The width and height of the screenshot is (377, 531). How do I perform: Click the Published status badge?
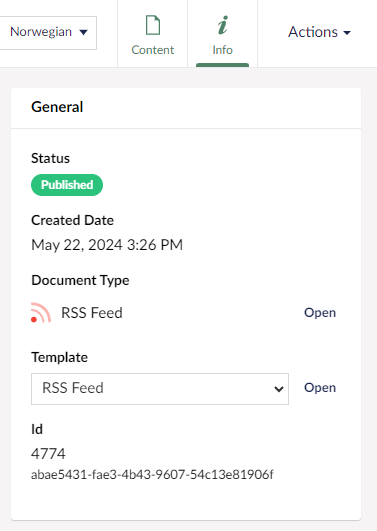point(67,185)
